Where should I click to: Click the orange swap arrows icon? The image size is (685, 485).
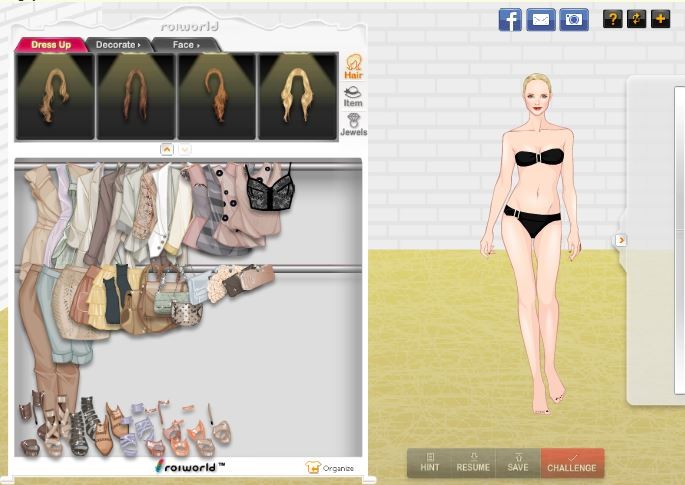636,19
